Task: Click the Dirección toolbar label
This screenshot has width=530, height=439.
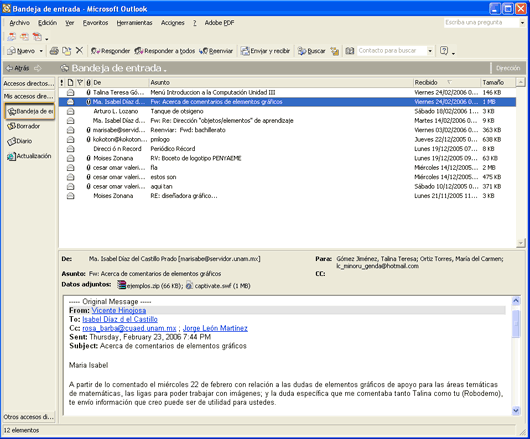Action: point(508,68)
